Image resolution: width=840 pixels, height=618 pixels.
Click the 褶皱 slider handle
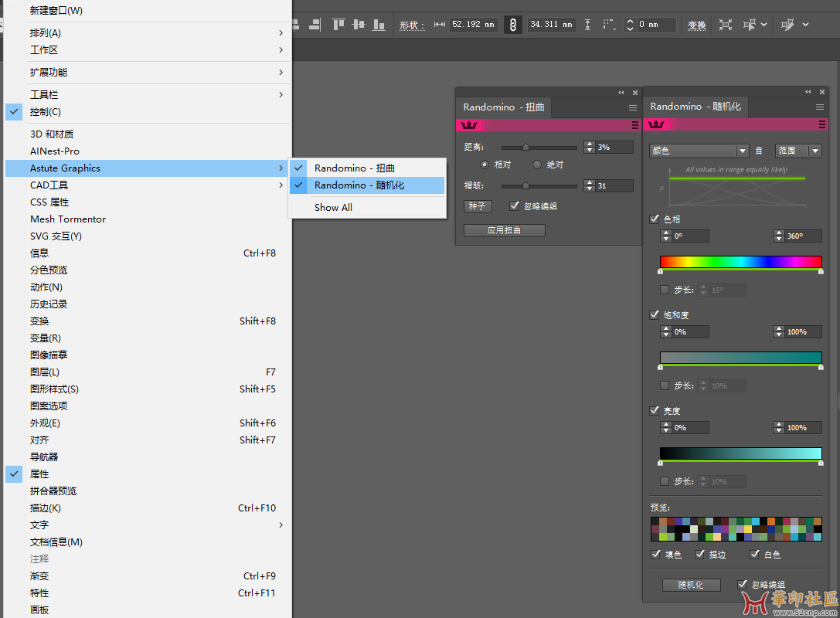pyautogui.click(x=525, y=186)
